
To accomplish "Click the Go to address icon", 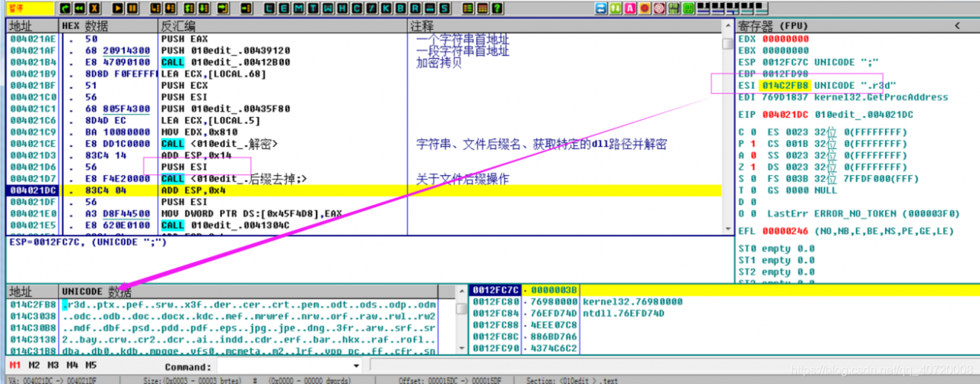I will tap(246, 8).
